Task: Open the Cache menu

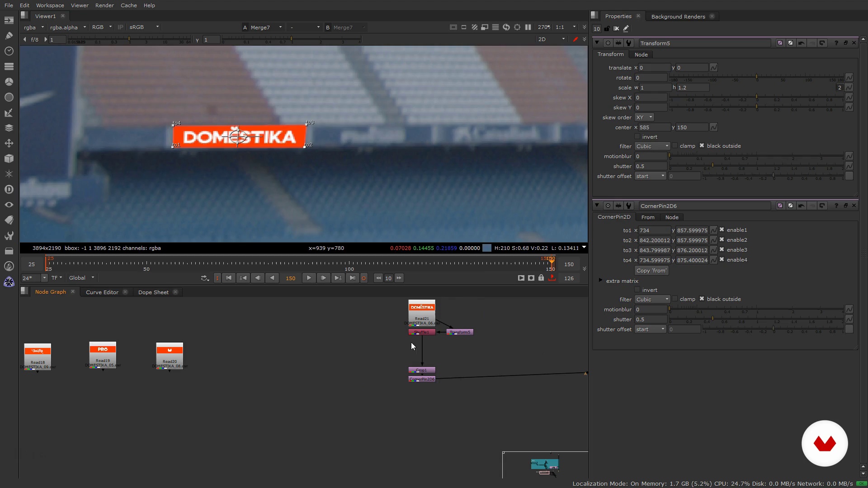Action: point(128,5)
